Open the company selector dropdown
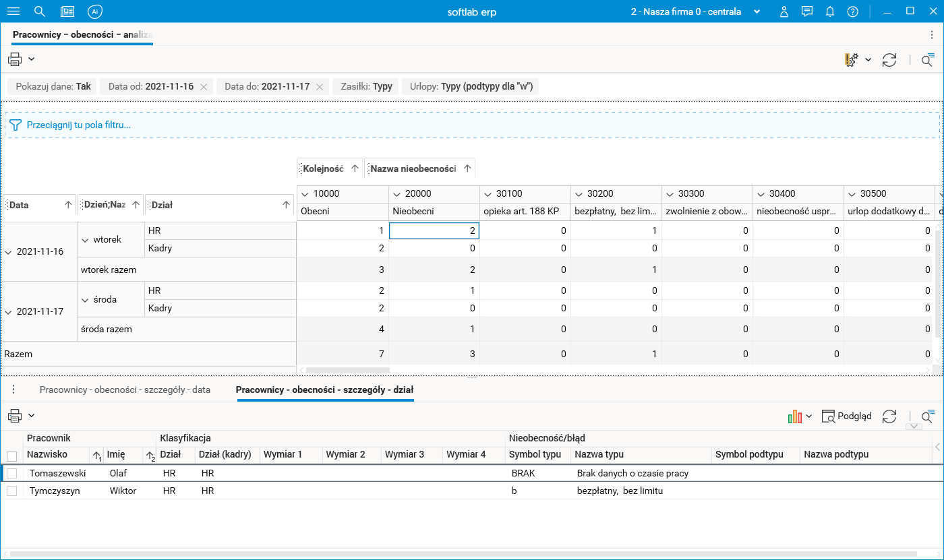Image resolution: width=944 pixels, height=560 pixels. pyautogui.click(x=757, y=11)
